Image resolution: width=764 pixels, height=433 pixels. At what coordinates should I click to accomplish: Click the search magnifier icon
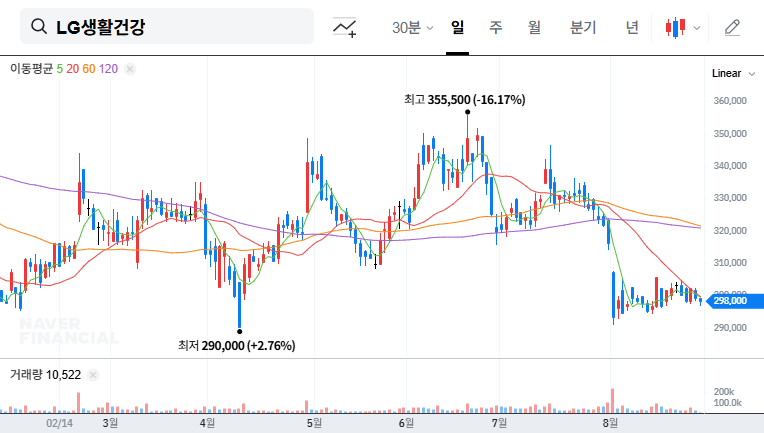click(38, 26)
